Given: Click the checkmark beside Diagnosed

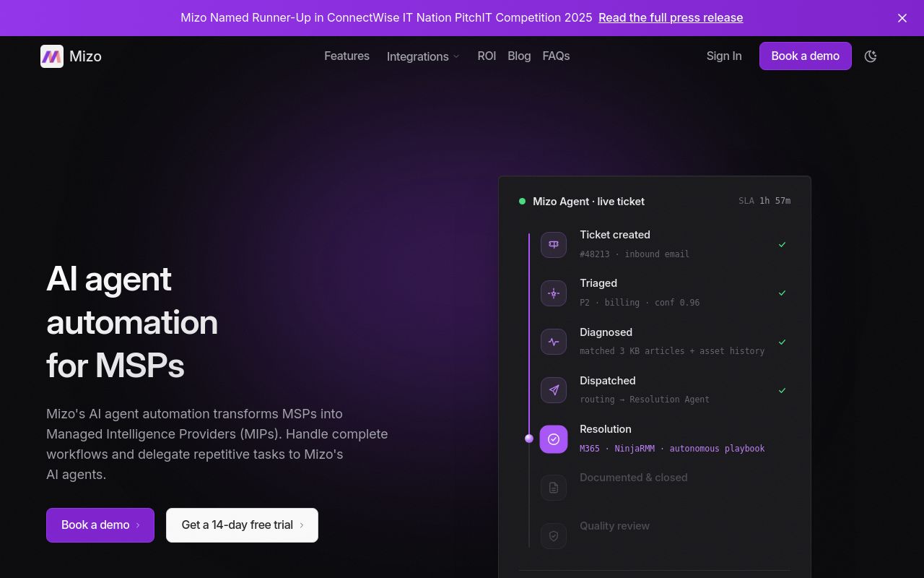Looking at the screenshot, I should click(782, 342).
